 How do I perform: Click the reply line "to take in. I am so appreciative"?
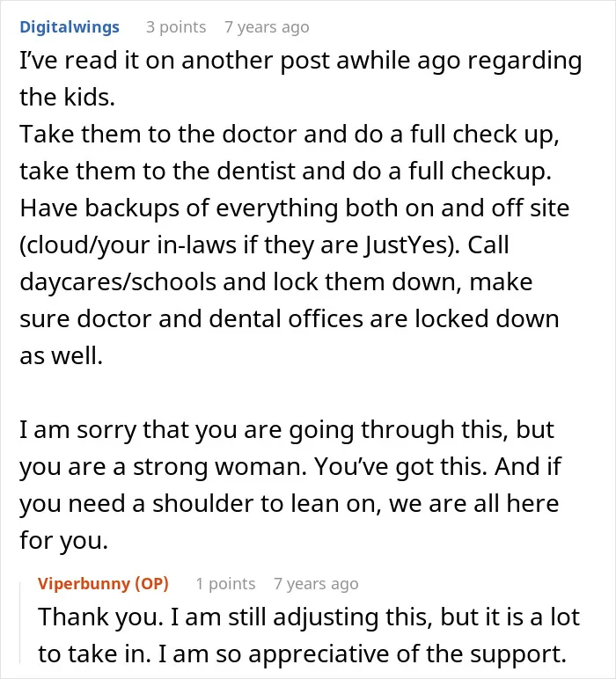pos(303,653)
